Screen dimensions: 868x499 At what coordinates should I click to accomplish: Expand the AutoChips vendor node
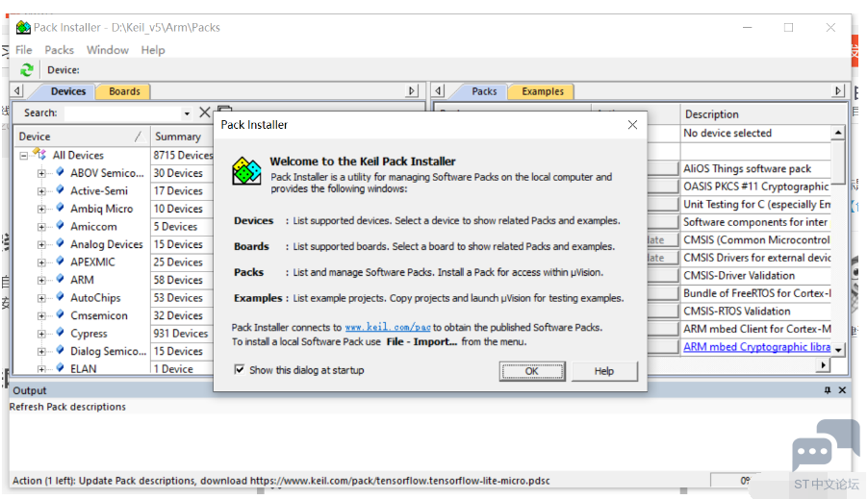(x=41, y=298)
